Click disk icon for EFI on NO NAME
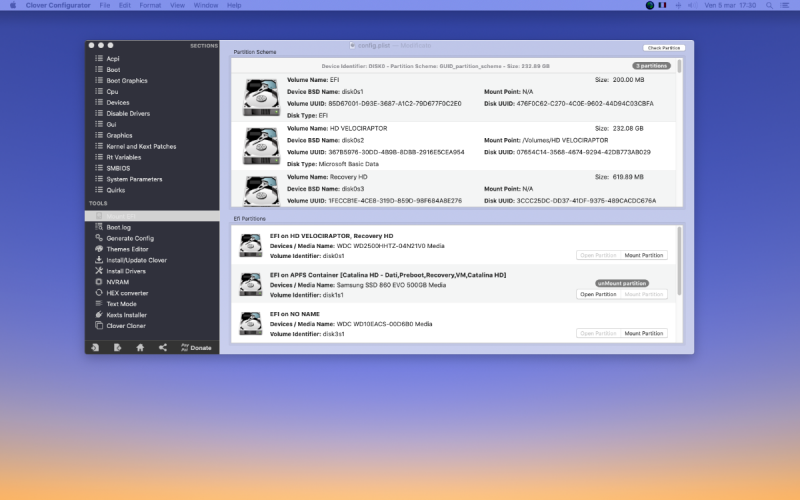Viewport: 800px width, 500px height. [x=251, y=323]
